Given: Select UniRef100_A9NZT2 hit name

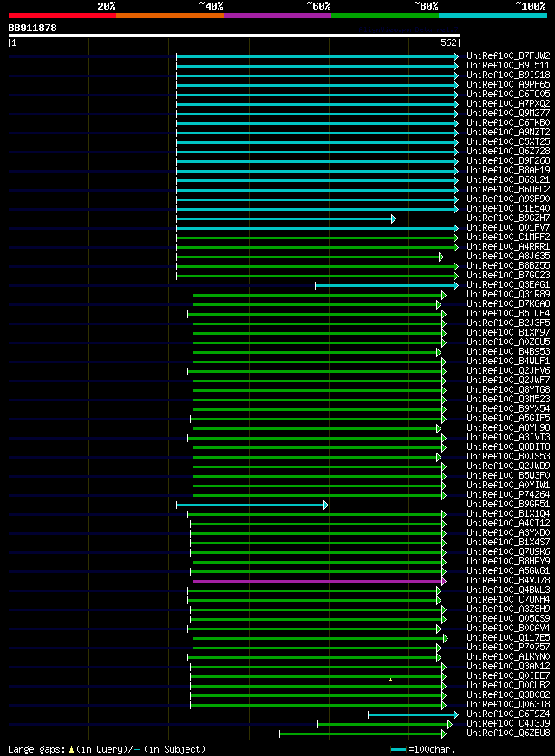Looking at the screenshot, I should [508, 132].
